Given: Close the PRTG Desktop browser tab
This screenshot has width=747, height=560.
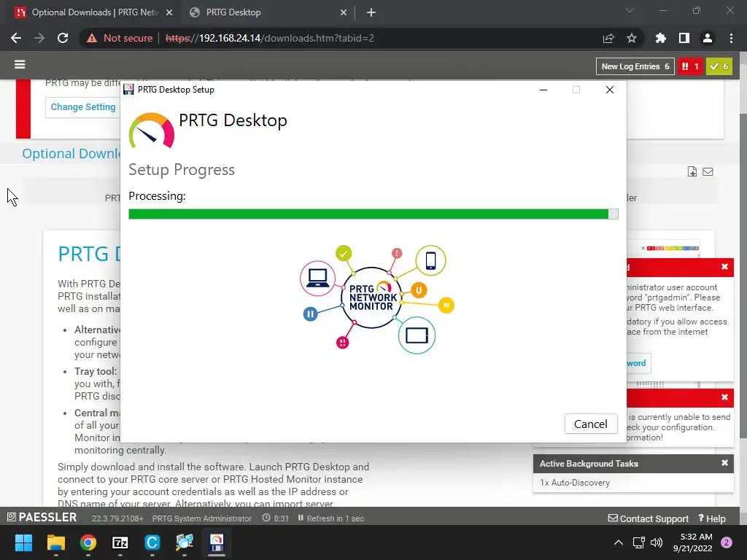Looking at the screenshot, I should pyautogui.click(x=344, y=13).
